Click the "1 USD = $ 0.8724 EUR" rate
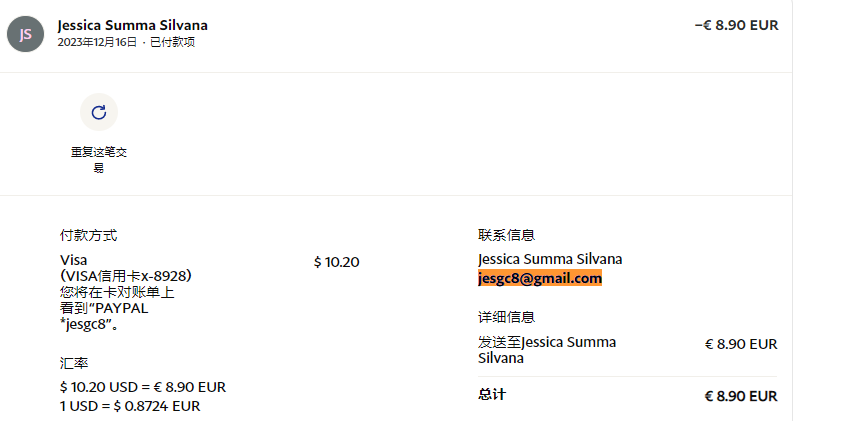The width and height of the screenshot is (847, 421). [130, 406]
